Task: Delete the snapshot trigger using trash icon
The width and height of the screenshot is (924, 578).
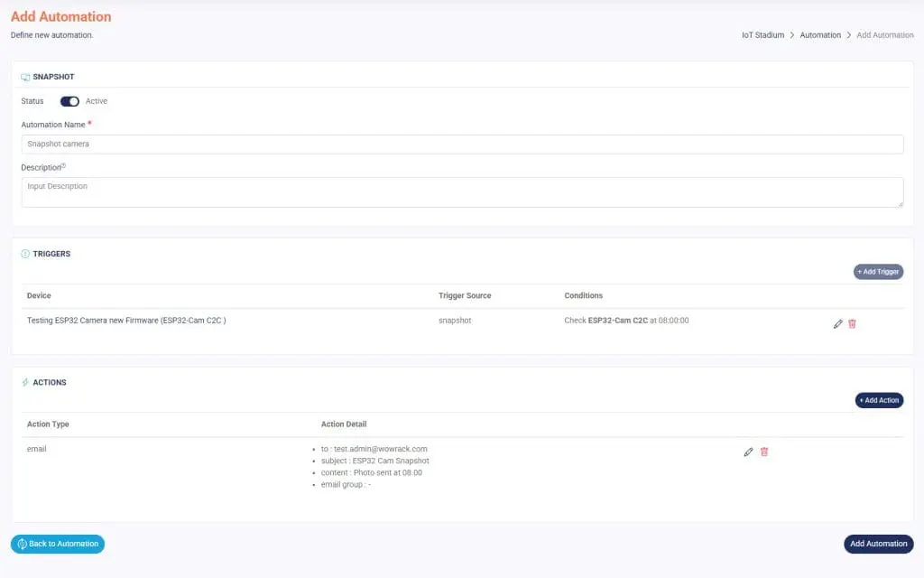Action: [x=852, y=323]
